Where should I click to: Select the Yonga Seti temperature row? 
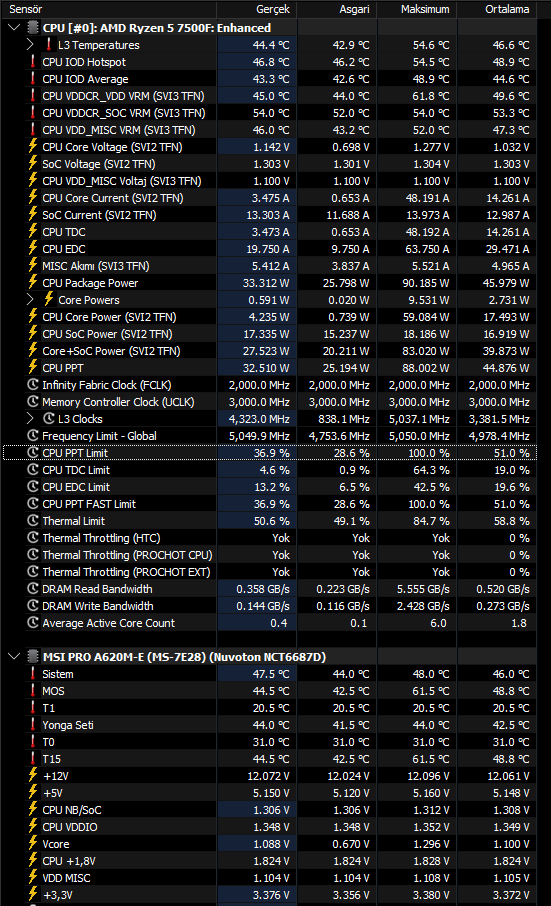click(269, 725)
